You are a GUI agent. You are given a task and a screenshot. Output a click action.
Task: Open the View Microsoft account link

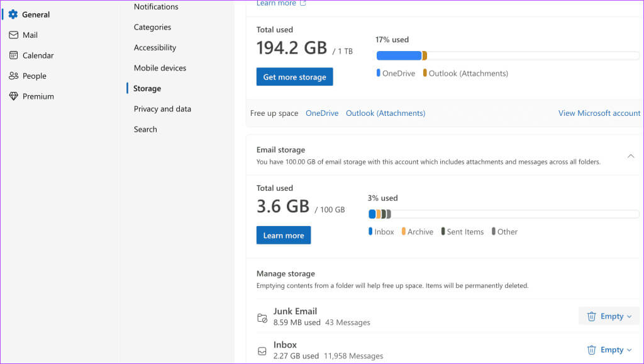(599, 113)
